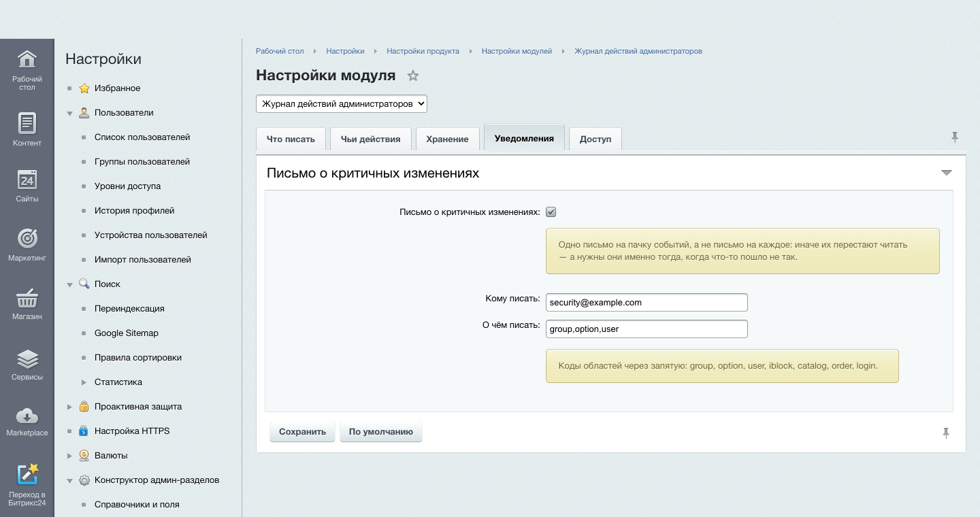Switch to the Доступ tab
This screenshot has width=980, height=517.
tap(595, 139)
